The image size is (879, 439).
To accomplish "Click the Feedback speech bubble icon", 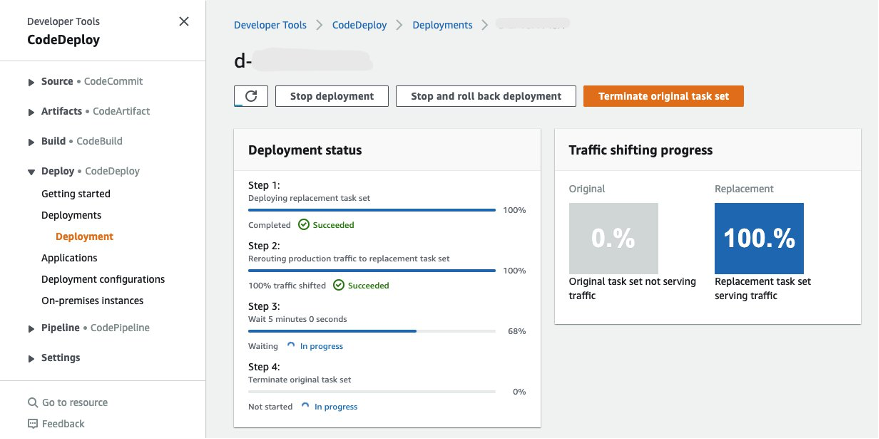I will coord(33,424).
